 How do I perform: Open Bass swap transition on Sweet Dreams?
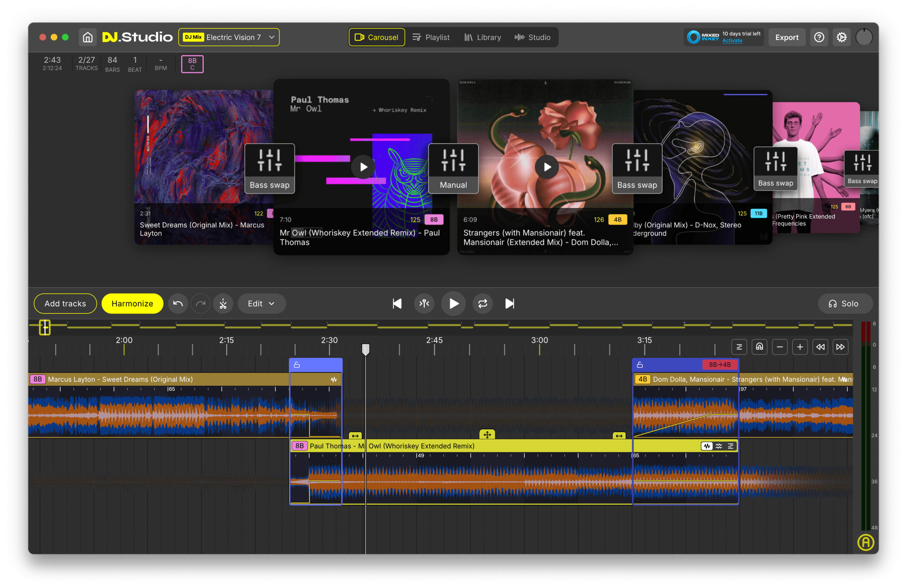pos(269,169)
